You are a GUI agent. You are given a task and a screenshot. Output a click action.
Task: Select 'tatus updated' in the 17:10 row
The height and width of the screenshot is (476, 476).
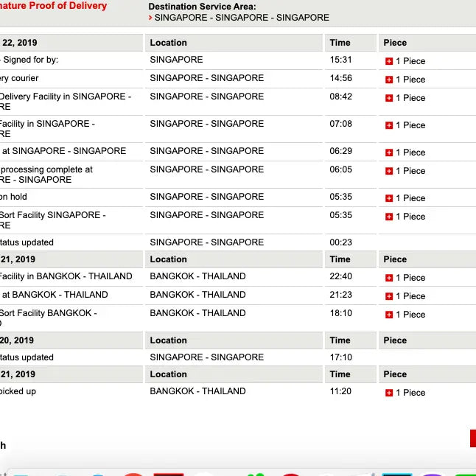tap(27, 357)
